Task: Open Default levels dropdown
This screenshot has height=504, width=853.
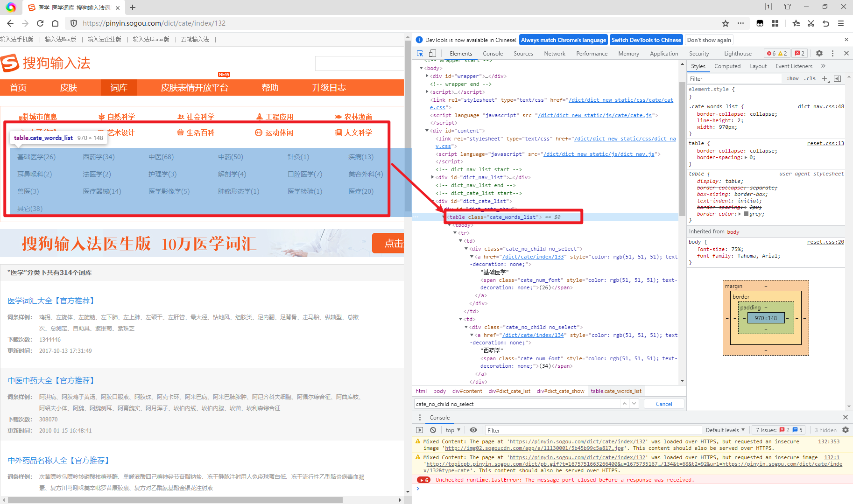Action: point(726,430)
